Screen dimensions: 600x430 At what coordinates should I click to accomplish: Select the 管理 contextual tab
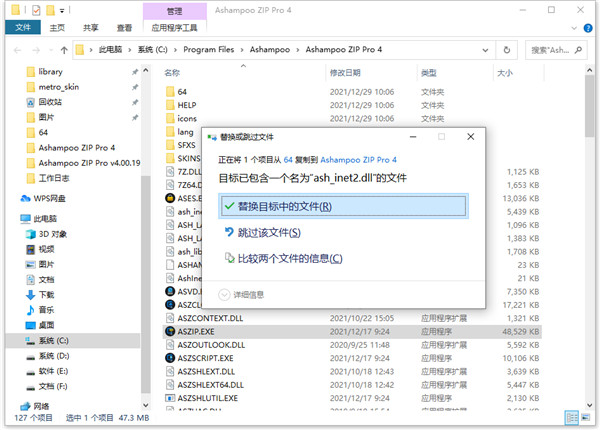point(174,11)
